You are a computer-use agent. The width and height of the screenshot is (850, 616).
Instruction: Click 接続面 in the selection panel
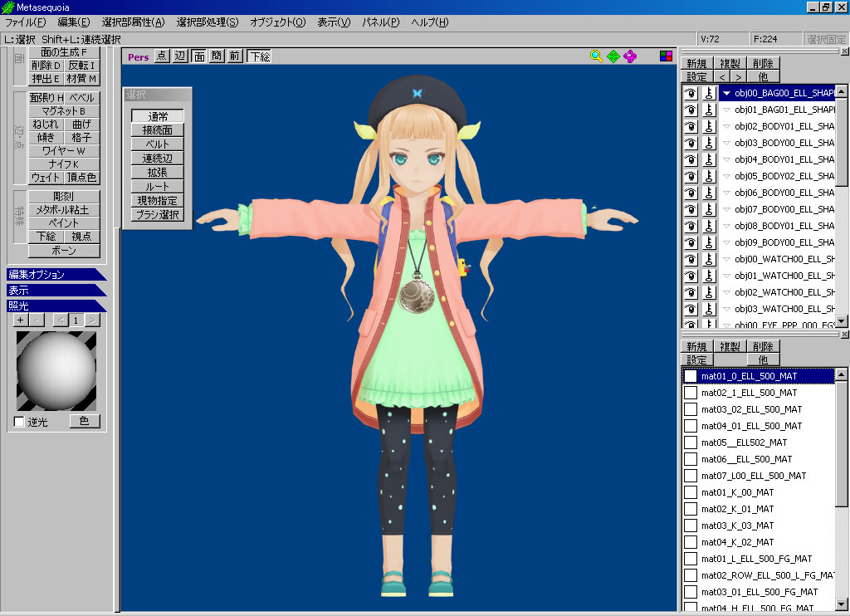157,130
